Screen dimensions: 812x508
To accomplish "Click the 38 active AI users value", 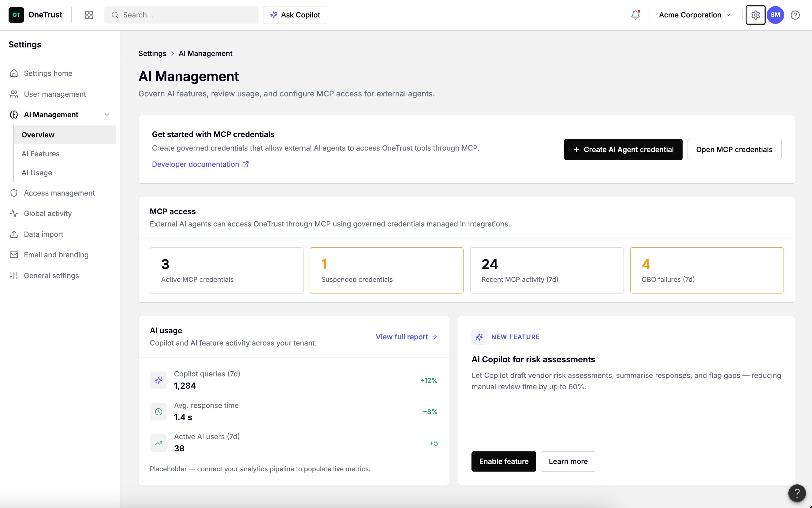I will click(x=179, y=449).
